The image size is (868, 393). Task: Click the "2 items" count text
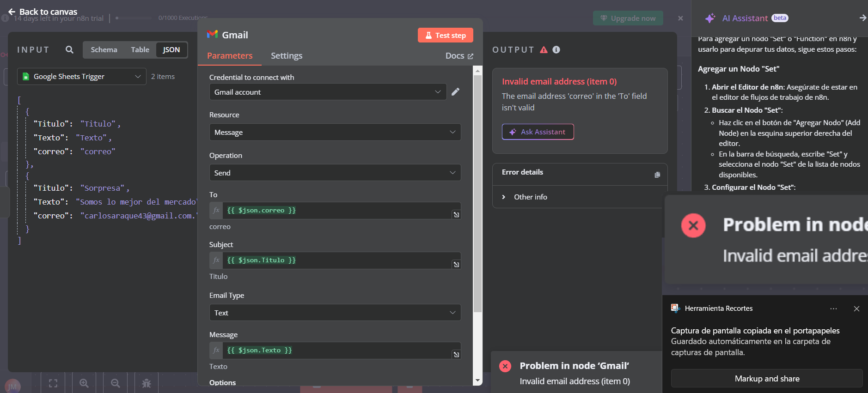pos(163,77)
